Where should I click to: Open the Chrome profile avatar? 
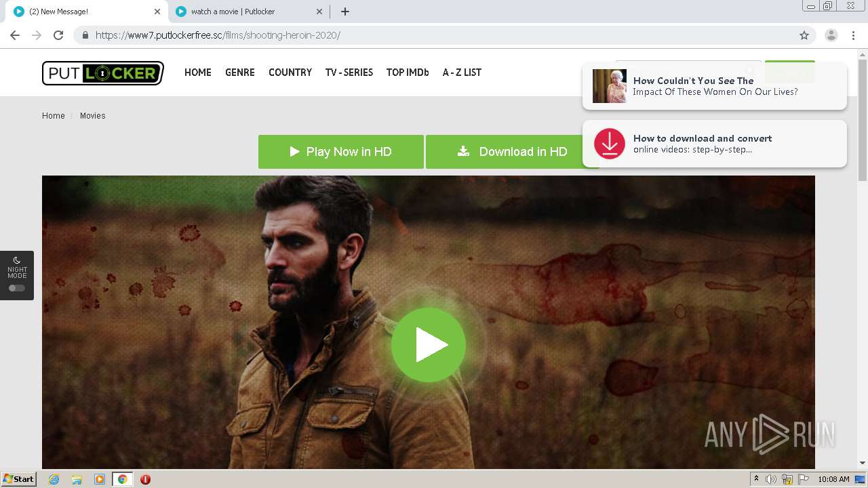(831, 35)
